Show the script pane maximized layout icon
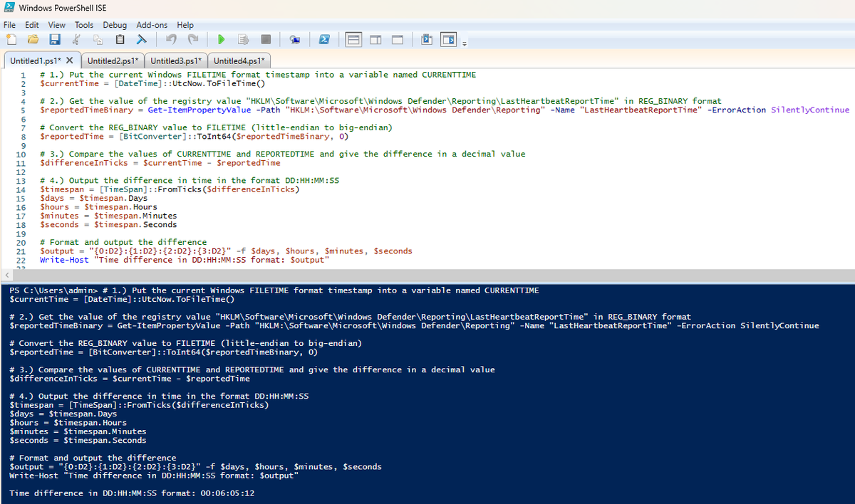This screenshot has height=504, width=855. [398, 39]
